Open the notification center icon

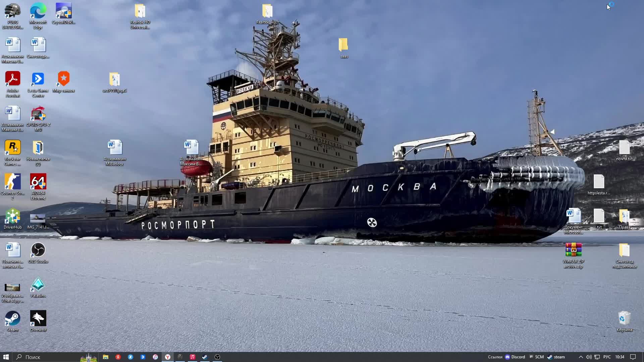pos(633,357)
